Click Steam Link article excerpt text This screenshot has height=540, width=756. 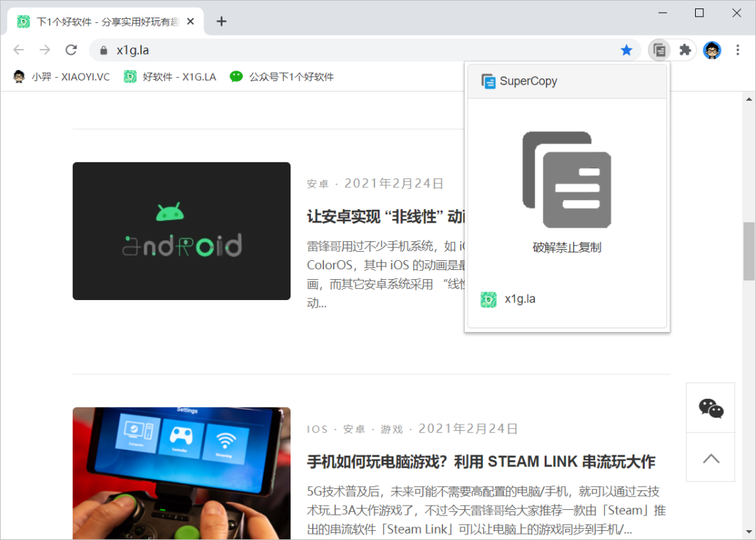click(x=486, y=510)
